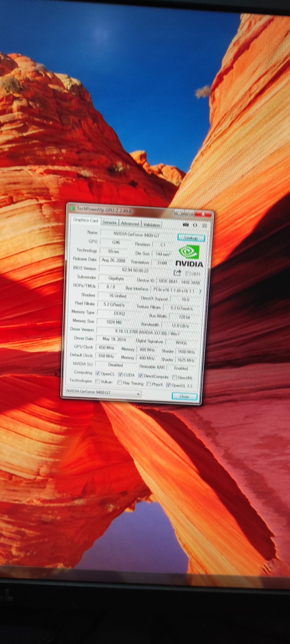Image resolution: width=290 pixels, height=644 pixels.
Task: Click the Bus Interface question mark icon
Action: (x=200, y=292)
